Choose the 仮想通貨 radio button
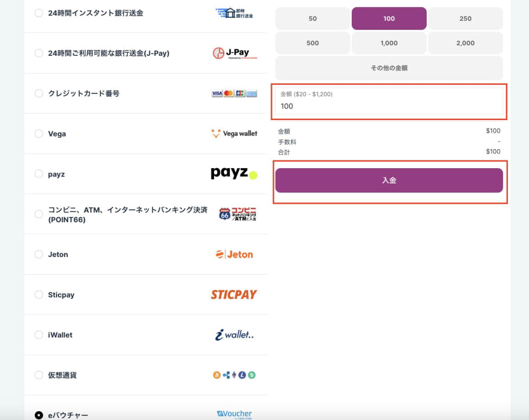529x420 pixels. point(39,375)
